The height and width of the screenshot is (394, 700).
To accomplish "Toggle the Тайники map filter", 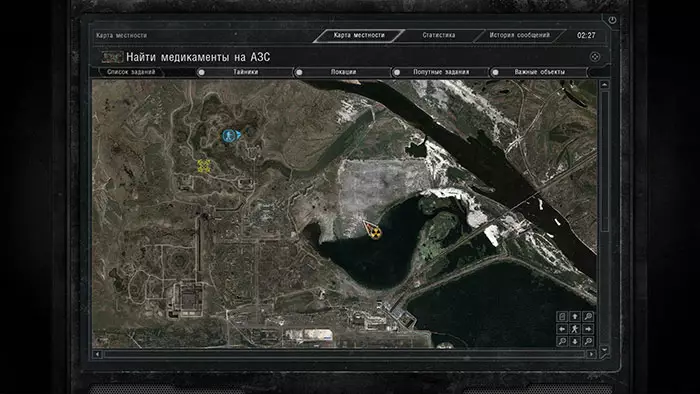I will 201,72.
